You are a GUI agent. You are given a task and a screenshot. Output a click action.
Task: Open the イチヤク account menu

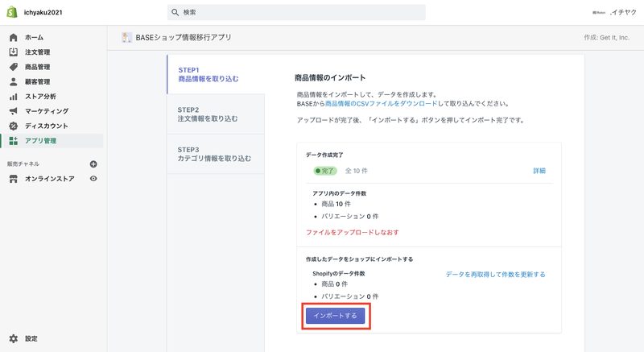click(614, 12)
